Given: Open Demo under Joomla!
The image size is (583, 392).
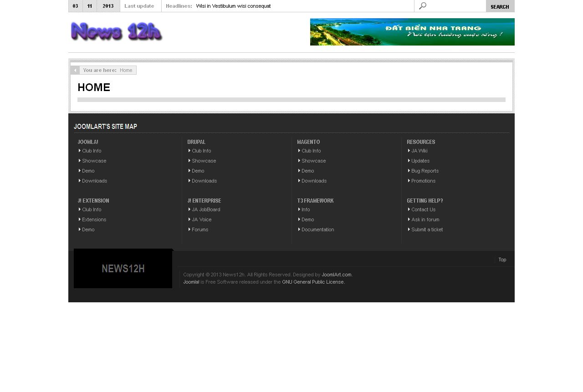Looking at the screenshot, I should 88,171.
